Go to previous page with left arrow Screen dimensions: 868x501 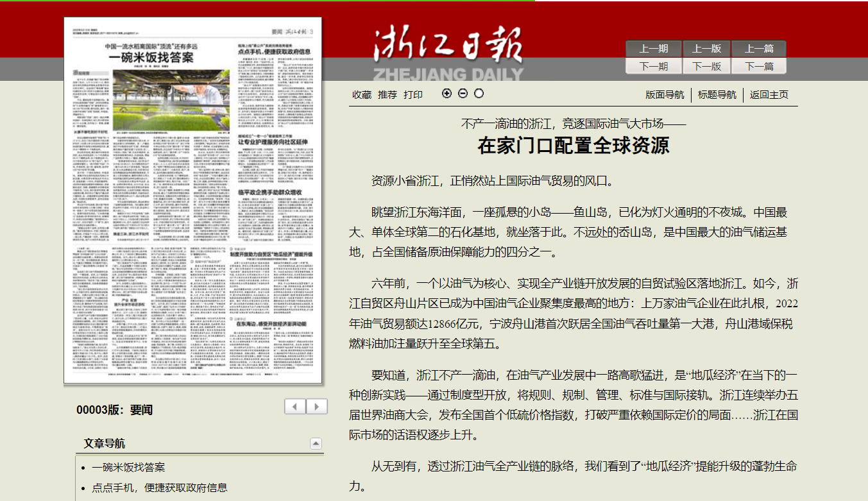pos(295,407)
